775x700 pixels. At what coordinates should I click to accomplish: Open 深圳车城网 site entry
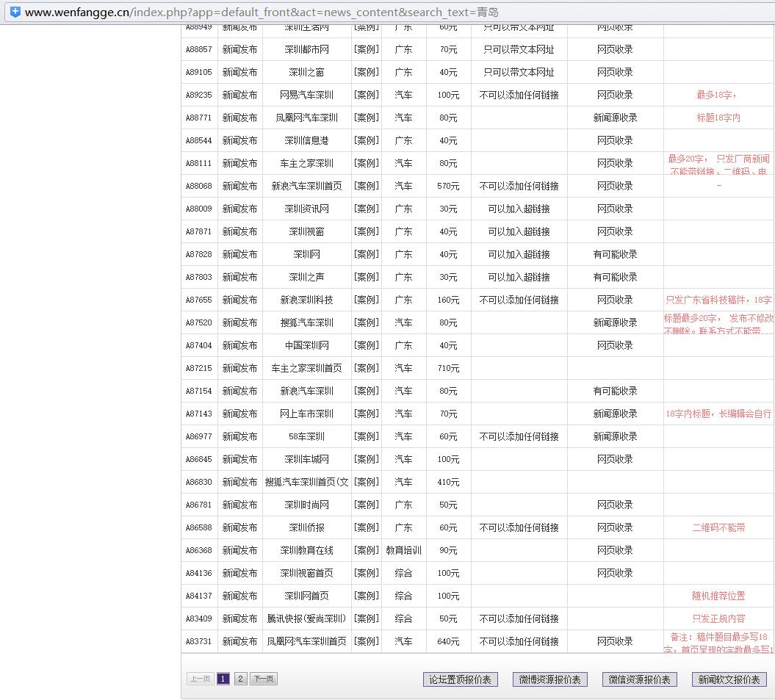306,459
